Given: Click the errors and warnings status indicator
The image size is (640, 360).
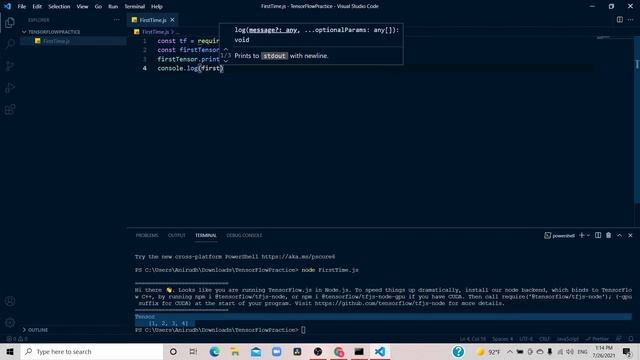Looking at the screenshot, I should [17, 339].
